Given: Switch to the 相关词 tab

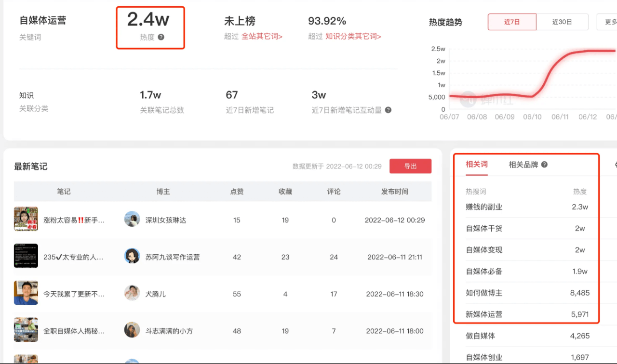Looking at the screenshot, I should [476, 164].
